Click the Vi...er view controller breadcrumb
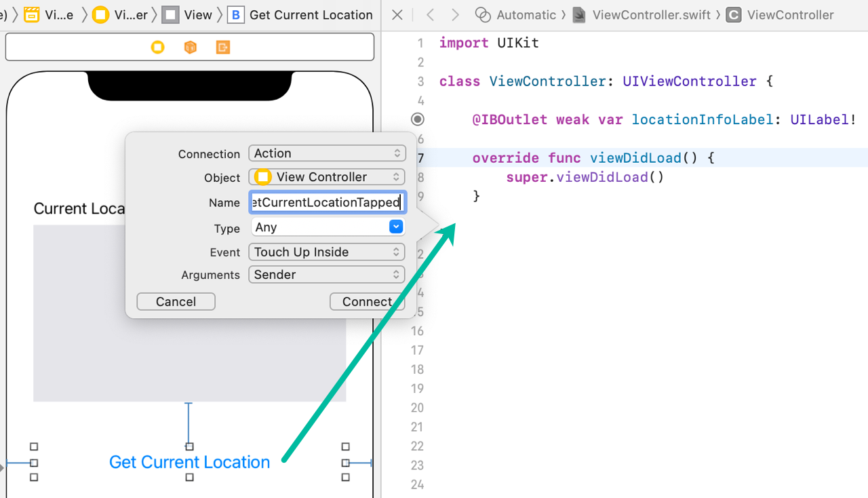This screenshot has width=868, height=498. click(120, 15)
